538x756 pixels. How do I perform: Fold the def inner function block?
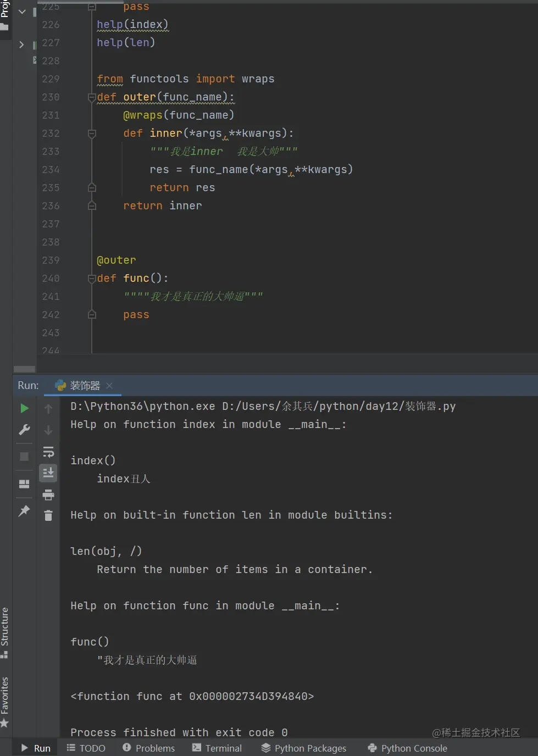[92, 134]
